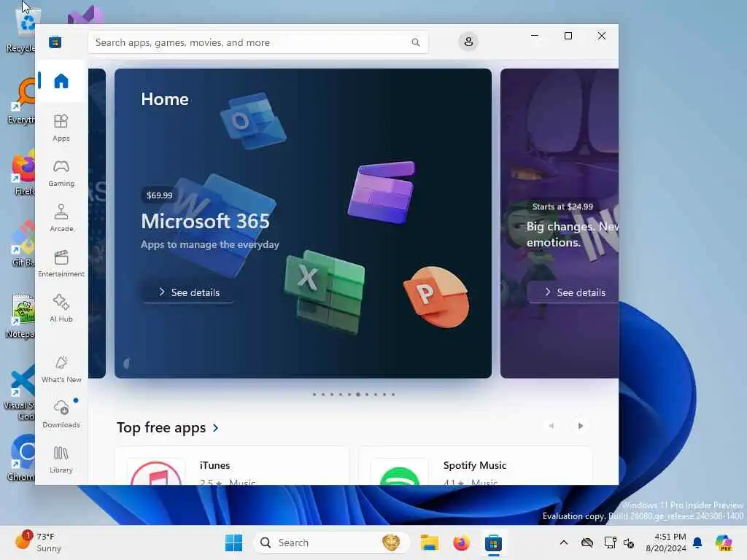Image resolution: width=747 pixels, height=560 pixels.
Task: Open File Explorer from the taskbar
Action: [429, 542]
